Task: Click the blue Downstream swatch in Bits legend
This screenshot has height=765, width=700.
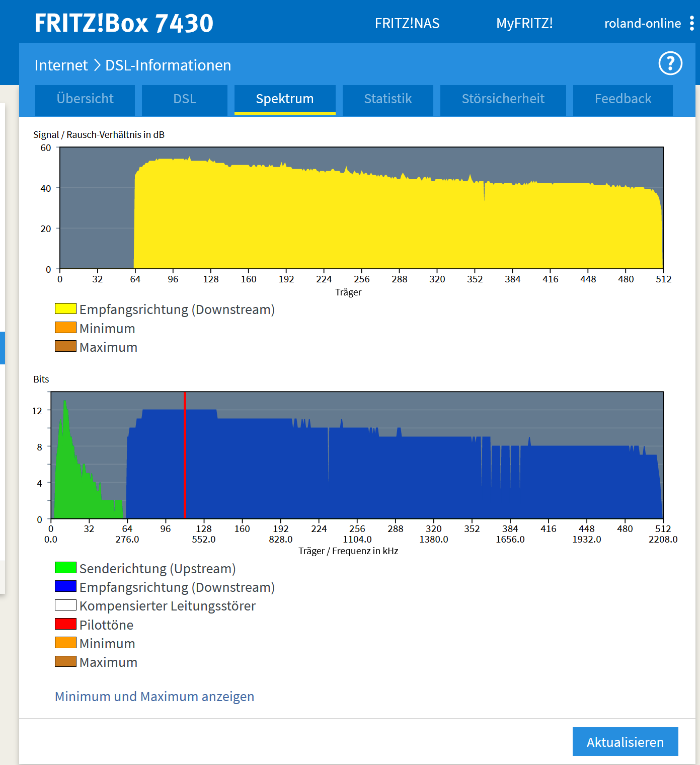Action: pyautogui.click(x=65, y=586)
